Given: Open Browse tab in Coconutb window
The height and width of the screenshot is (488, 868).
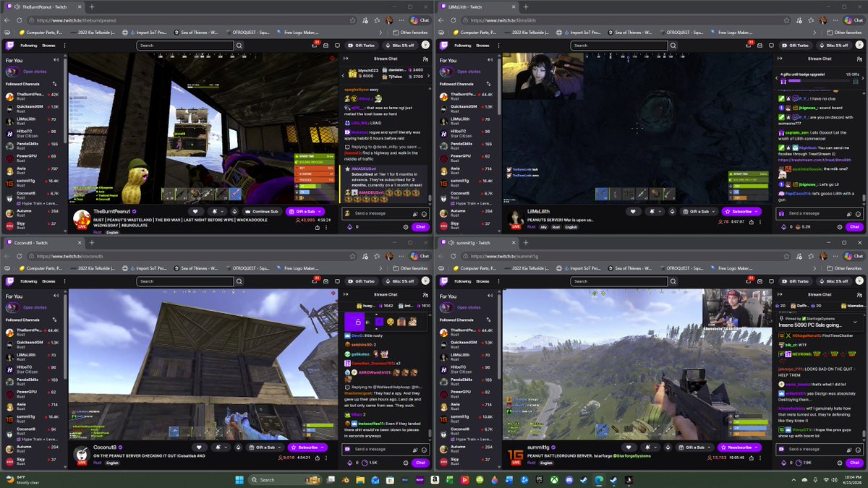Looking at the screenshot, I should point(48,281).
